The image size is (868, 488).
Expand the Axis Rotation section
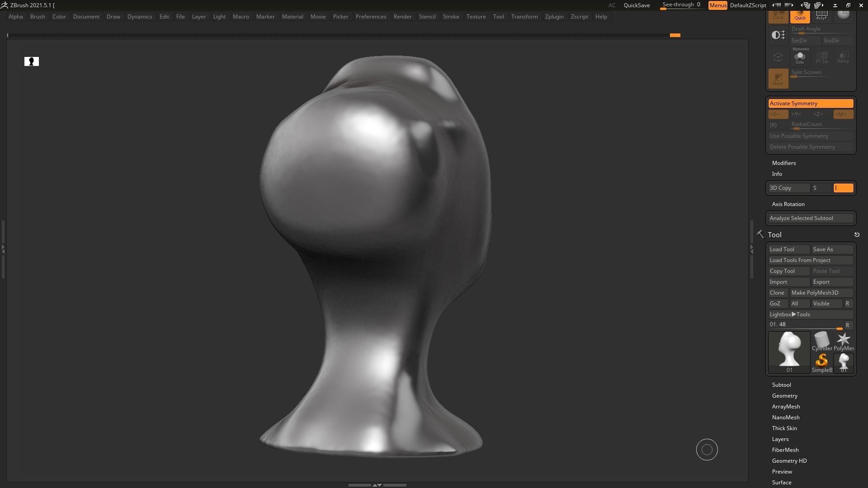788,204
